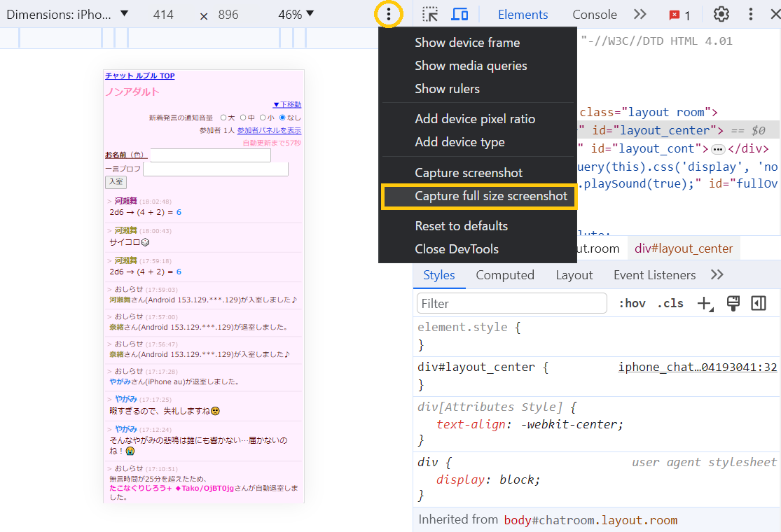Select the 大 notification volume radio
This screenshot has height=532, width=781.
(223, 118)
